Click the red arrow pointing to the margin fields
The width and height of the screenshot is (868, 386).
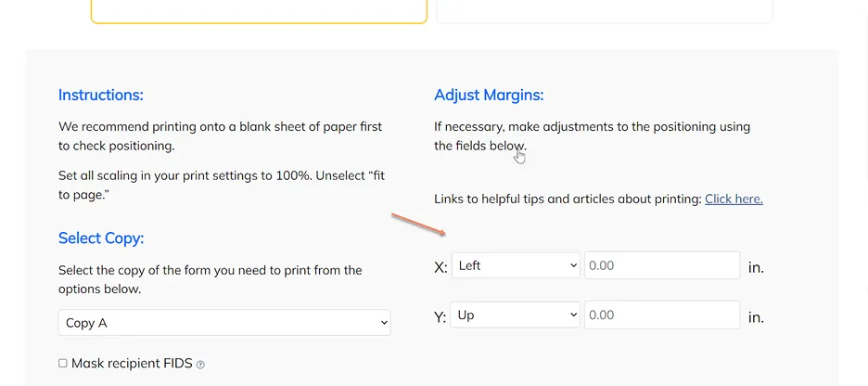[x=418, y=224]
